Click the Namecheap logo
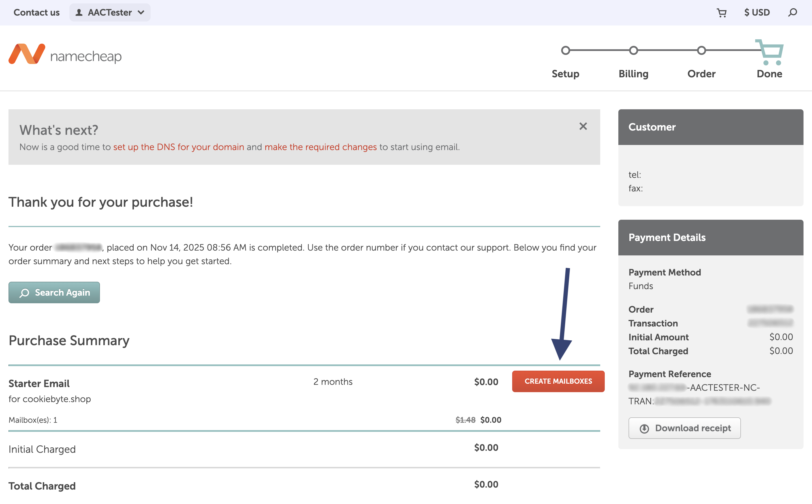 pyautogui.click(x=65, y=54)
